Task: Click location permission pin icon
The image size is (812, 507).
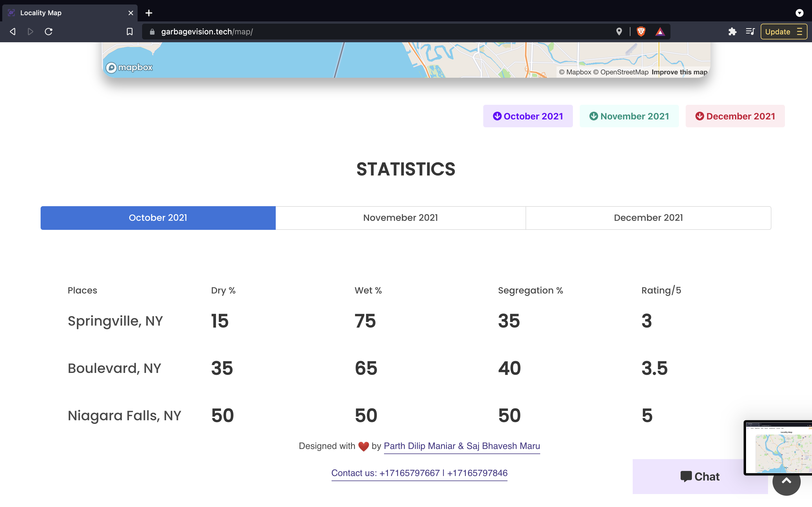Action: point(619,32)
